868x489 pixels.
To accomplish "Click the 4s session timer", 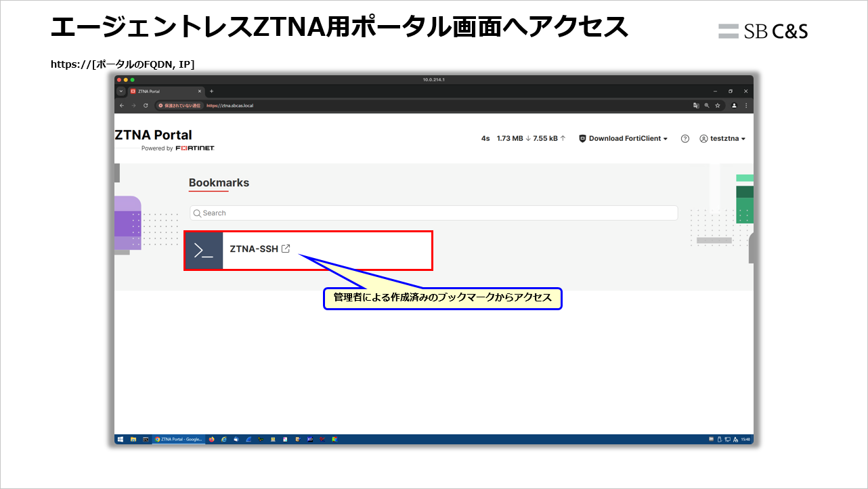I will [x=485, y=138].
